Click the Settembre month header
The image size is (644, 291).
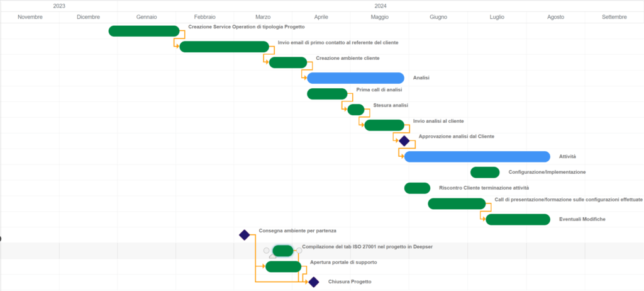click(x=614, y=17)
